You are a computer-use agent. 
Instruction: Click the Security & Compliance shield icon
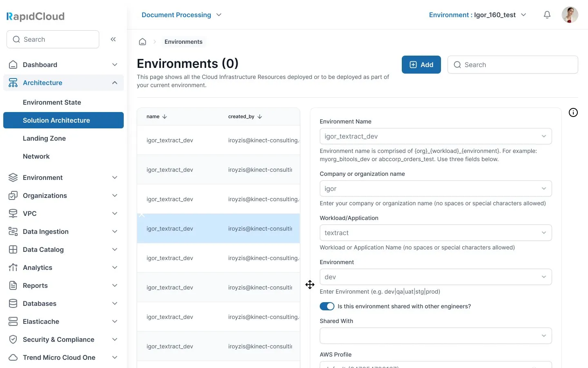[13, 339]
